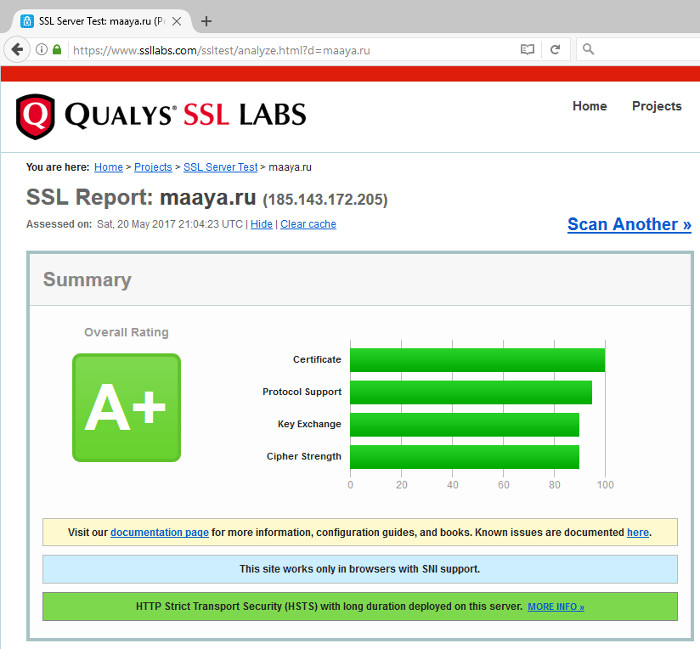Follow the SSL Server Test breadcrumb link
The image size is (700, 649).
pos(221,167)
